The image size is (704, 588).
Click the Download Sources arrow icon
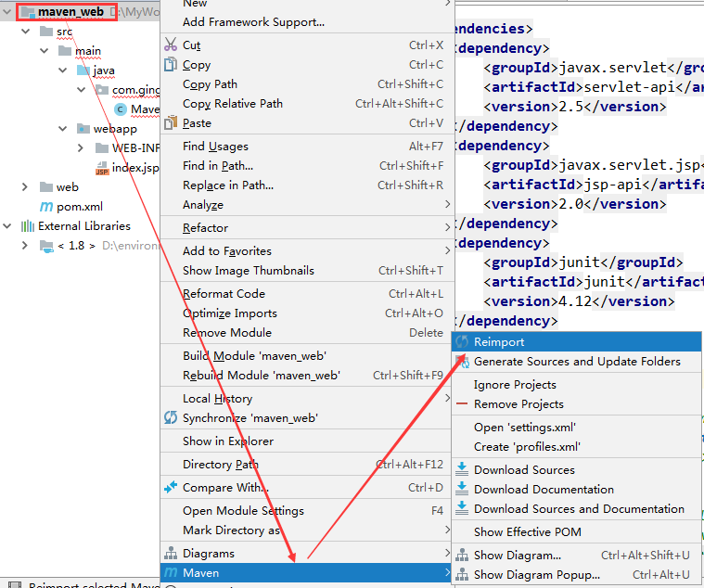[x=462, y=469]
